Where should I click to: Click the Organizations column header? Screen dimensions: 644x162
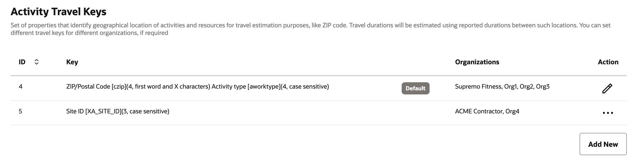click(477, 62)
